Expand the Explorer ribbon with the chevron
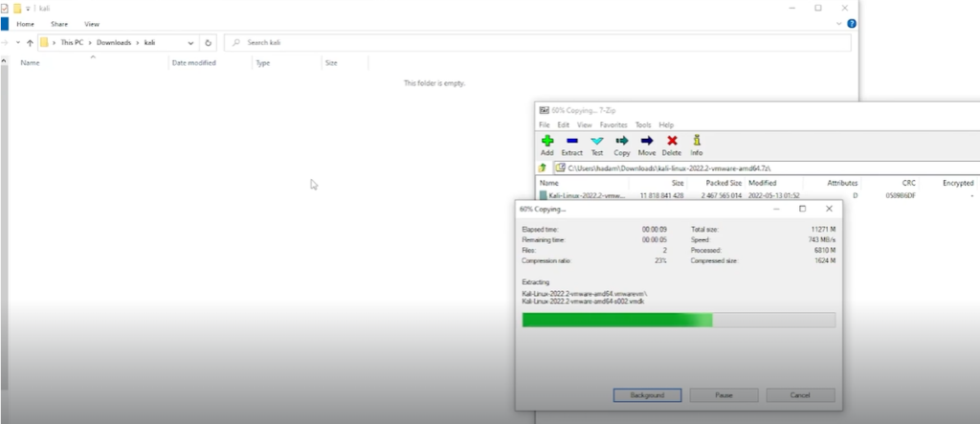This screenshot has width=980, height=424. tap(838, 24)
